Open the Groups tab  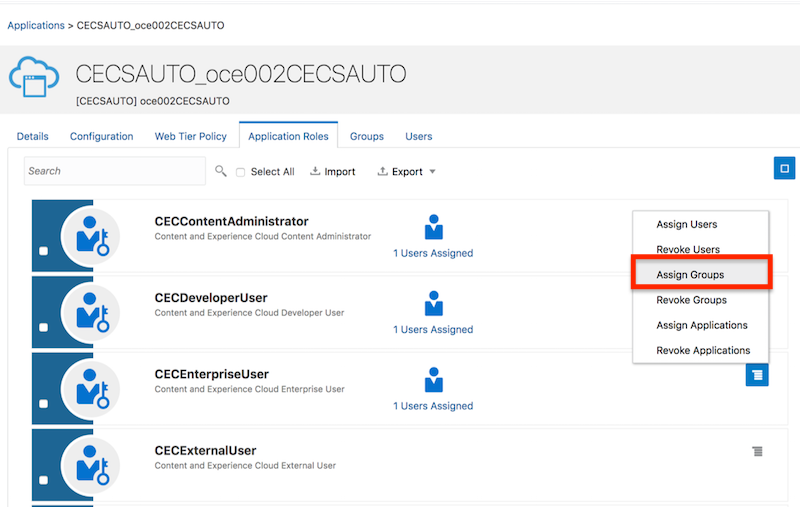coord(366,136)
